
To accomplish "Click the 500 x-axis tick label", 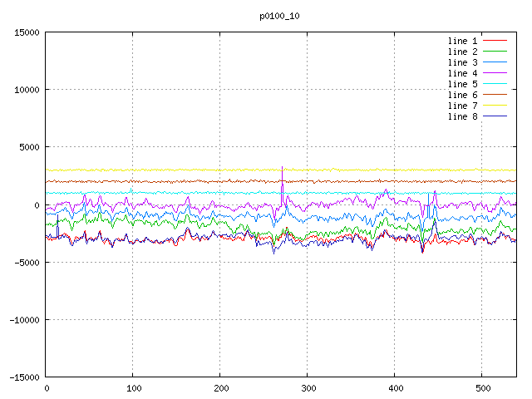I will pos(481,388).
